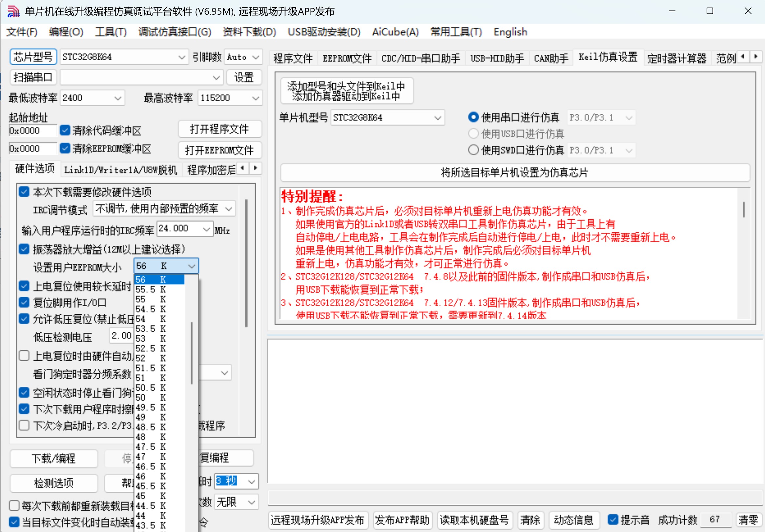The height and width of the screenshot is (532, 765).
Task: Click EEPROM size dropdown list scrollbar
Action: 192,353
